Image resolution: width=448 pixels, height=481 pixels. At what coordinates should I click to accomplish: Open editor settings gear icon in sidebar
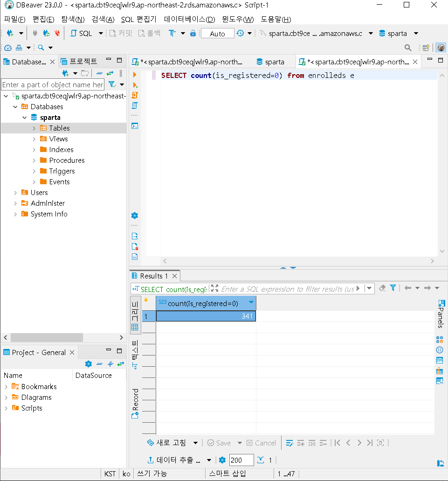click(135, 216)
